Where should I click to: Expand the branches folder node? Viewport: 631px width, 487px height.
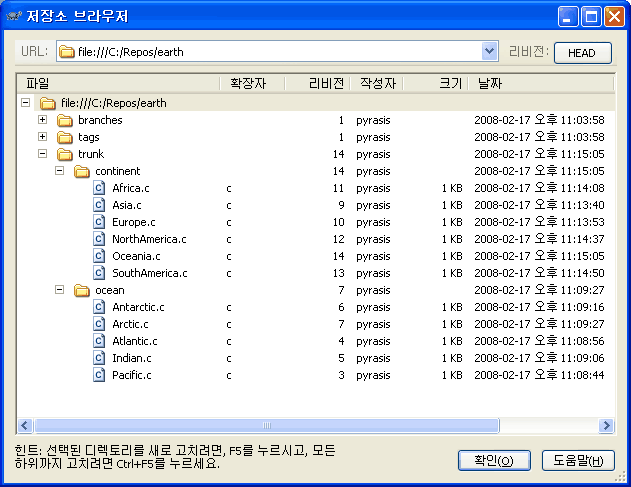(43, 120)
